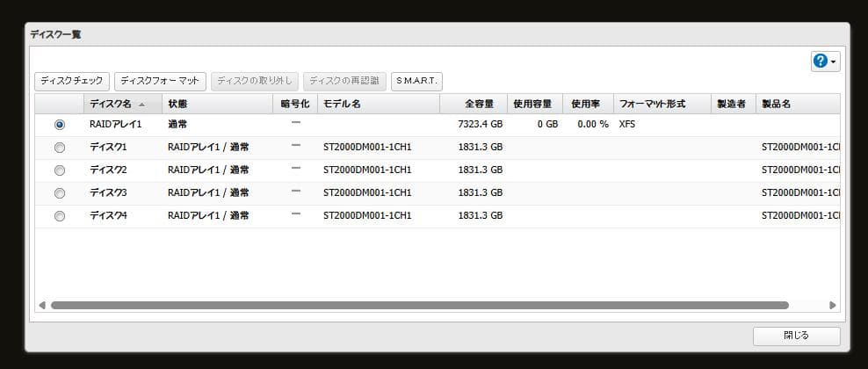868x369 pixels.
Task: Click the horizontal scrollbar thumb
Action: [419, 305]
